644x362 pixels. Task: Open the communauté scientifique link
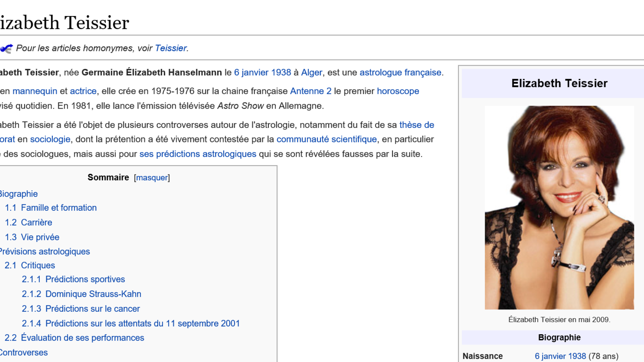click(x=326, y=139)
